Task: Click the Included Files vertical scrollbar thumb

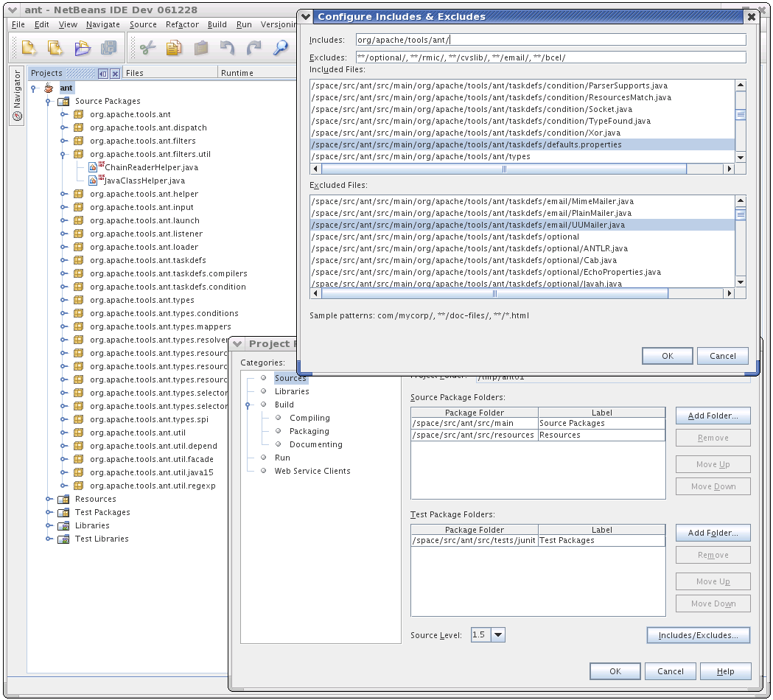Action: [741, 115]
